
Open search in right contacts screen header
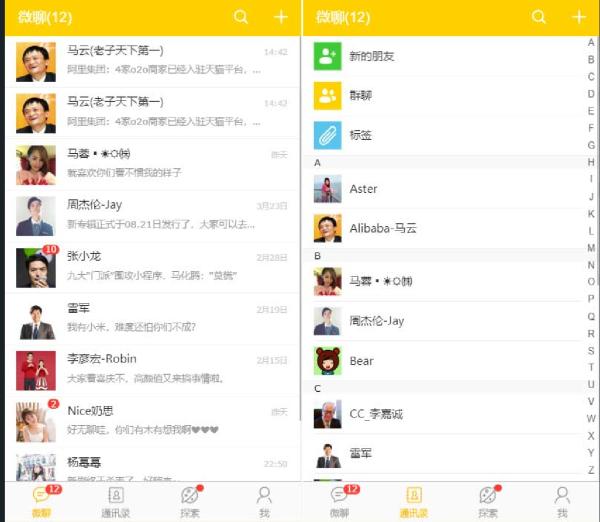click(538, 17)
